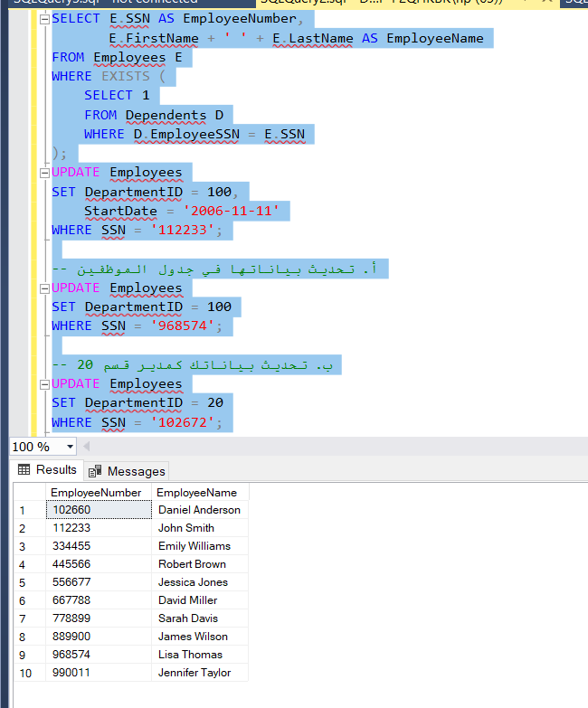Viewport: 588px width, 708px height.
Task: Select row 1 by its row header
Action: click(27, 510)
